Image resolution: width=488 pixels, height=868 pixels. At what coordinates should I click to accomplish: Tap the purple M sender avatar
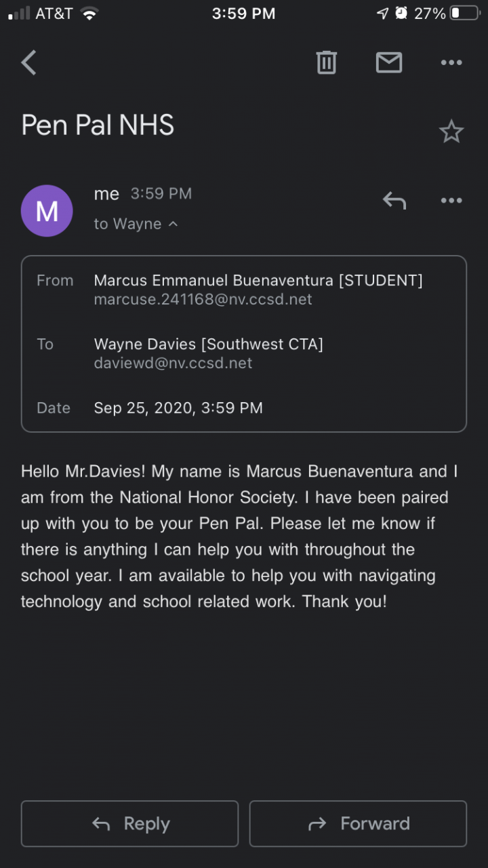[x=47, y=211]
